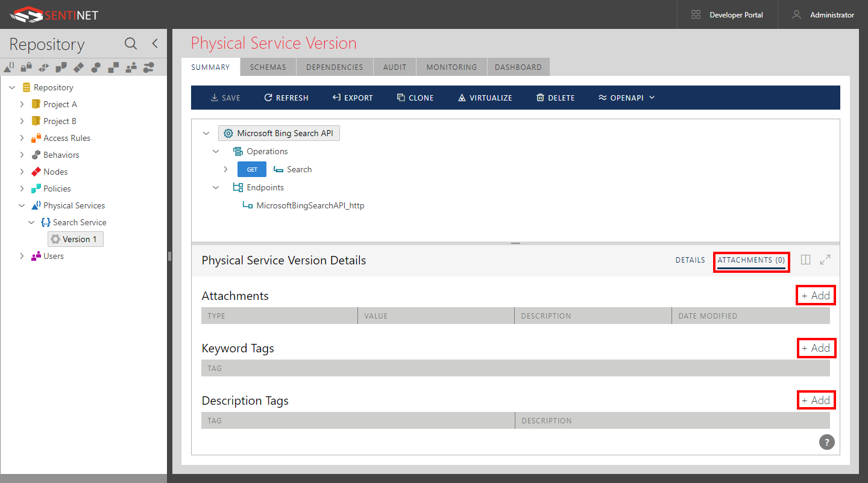Viewport: 868px width, 483px height.
Task: Click the CLONE toolbar button
Action: coord(415,98)
